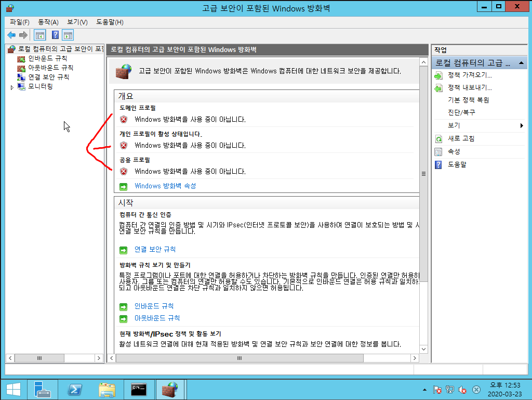The width and height of the screenshot is (532, 400).
Task: Click the green arrow beside Windows 방화벽 속성
Action: click(x=124, y=187)
